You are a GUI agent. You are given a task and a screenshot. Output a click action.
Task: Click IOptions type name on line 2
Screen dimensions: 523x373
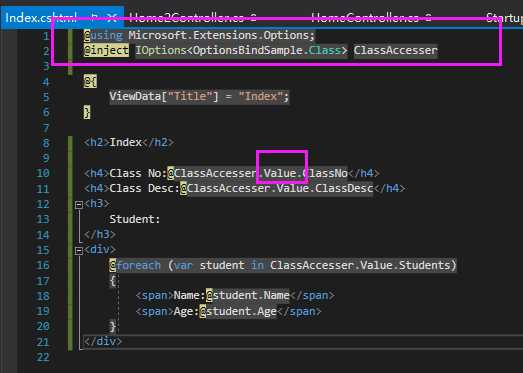[x=160, y=50]
